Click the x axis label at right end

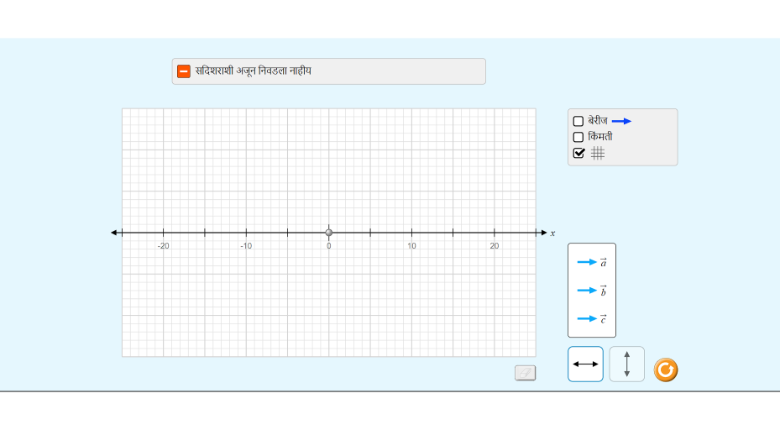pos(552,234)
